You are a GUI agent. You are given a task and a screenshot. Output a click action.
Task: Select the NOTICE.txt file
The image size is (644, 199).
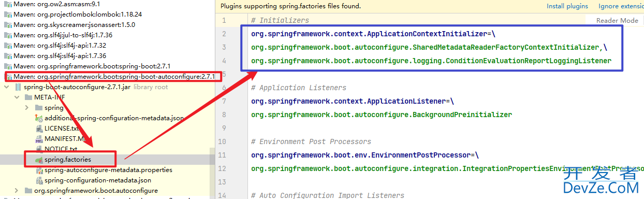click(x=61, y=149)
